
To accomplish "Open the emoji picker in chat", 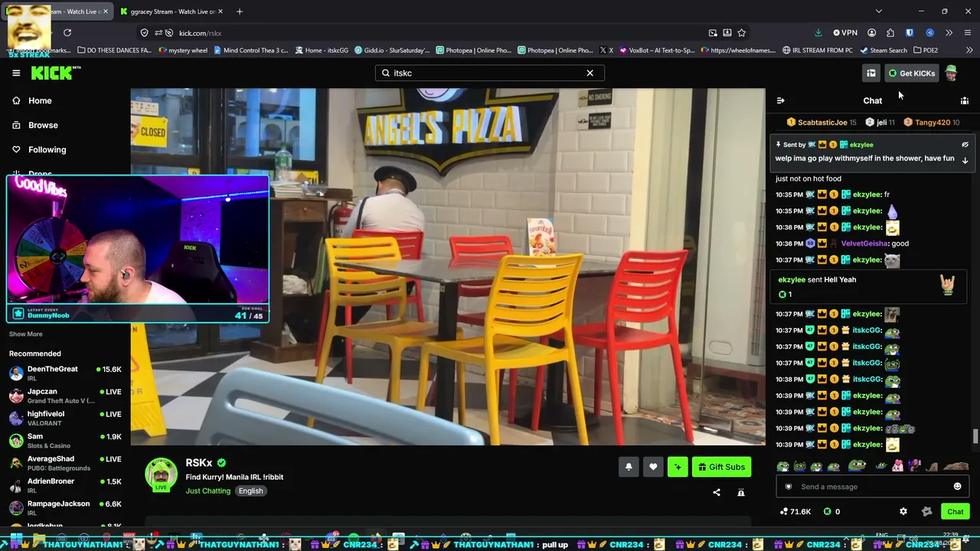I will click(957, 487).
